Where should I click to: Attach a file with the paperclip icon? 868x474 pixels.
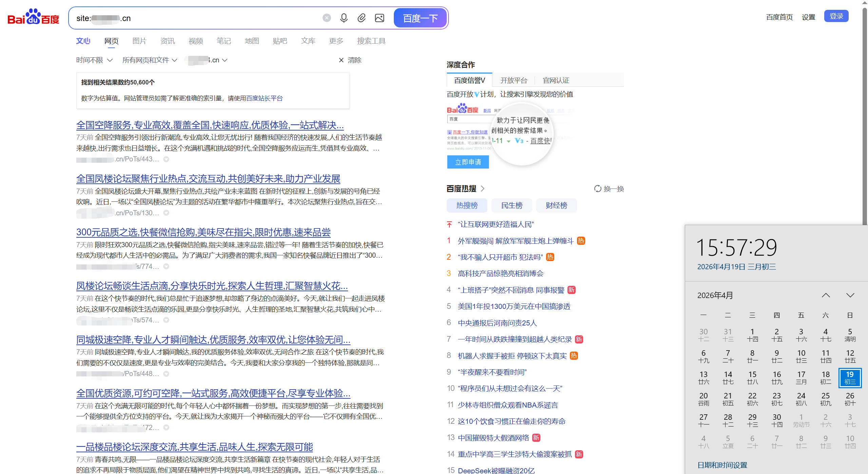click(362, 18)
